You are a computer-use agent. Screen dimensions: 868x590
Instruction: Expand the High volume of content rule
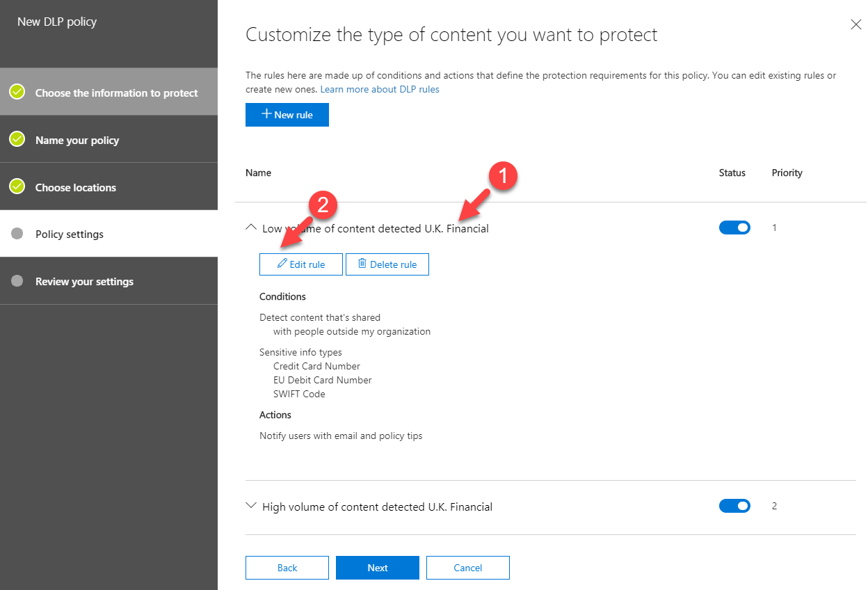(252, 506)
